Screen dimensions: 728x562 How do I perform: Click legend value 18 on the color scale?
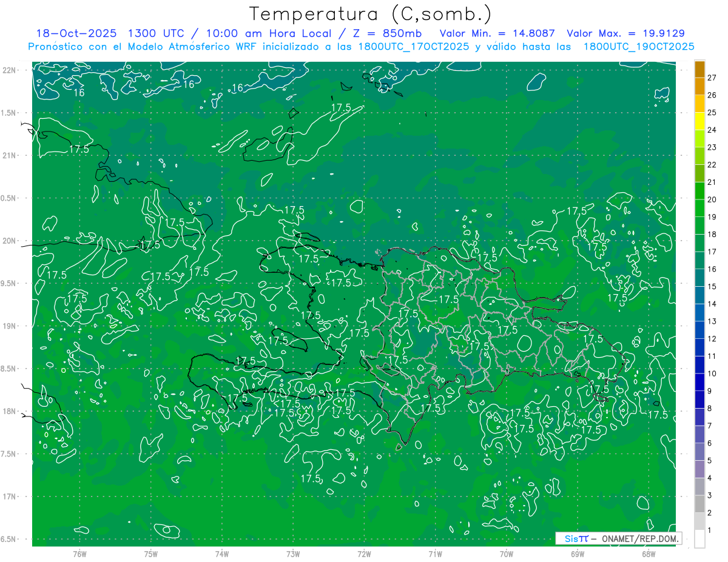712,234
